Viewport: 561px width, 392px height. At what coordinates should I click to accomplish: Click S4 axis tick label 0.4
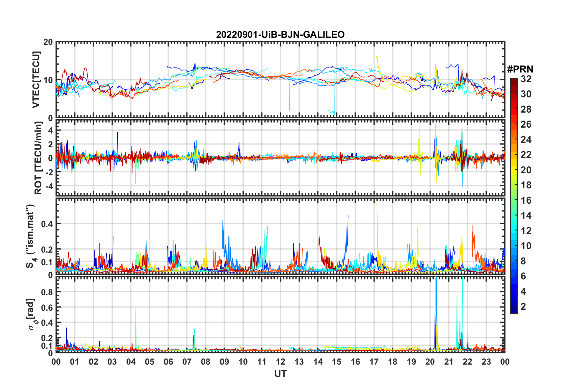click(47, 224)
